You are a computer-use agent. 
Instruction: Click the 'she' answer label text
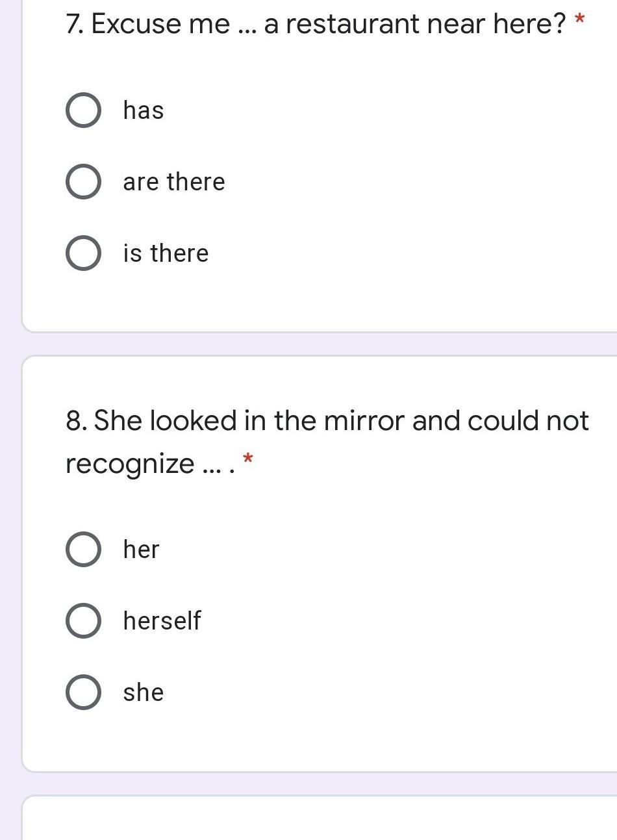(x=144, y=693)
